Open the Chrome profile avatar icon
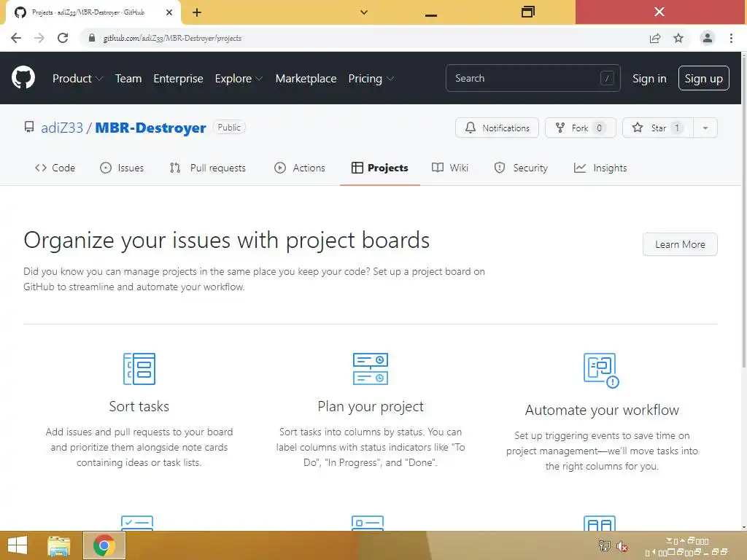The width and height of the screenshot is (747, 560). tap(708, 38)
